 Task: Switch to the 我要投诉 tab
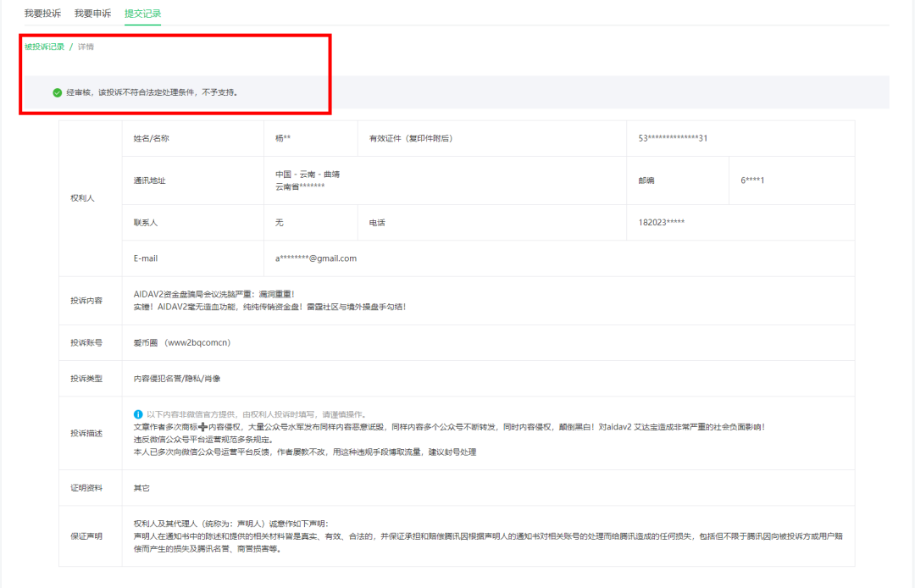pos(42,14)
